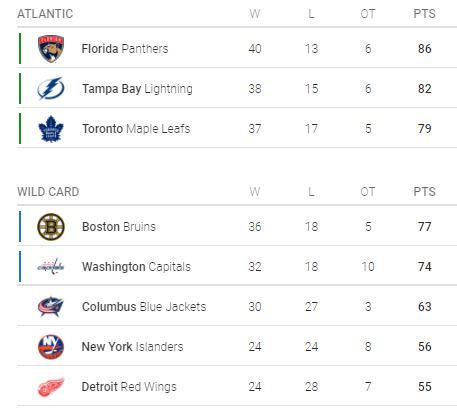Click the Toronto Maple Leafs logo
Viewport: 457px width, 413px height.
tap(51, 129)
